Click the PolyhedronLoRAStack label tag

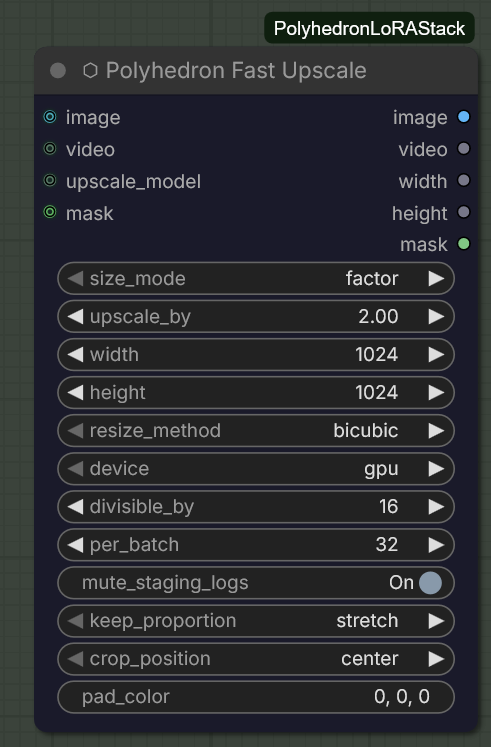[x=370, y=28]
